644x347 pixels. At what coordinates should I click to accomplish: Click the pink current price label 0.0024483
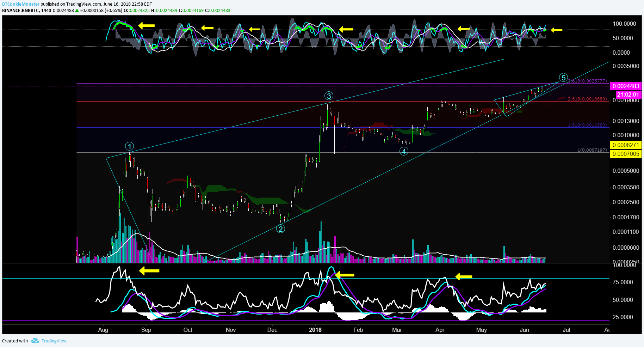pos(626,86)
